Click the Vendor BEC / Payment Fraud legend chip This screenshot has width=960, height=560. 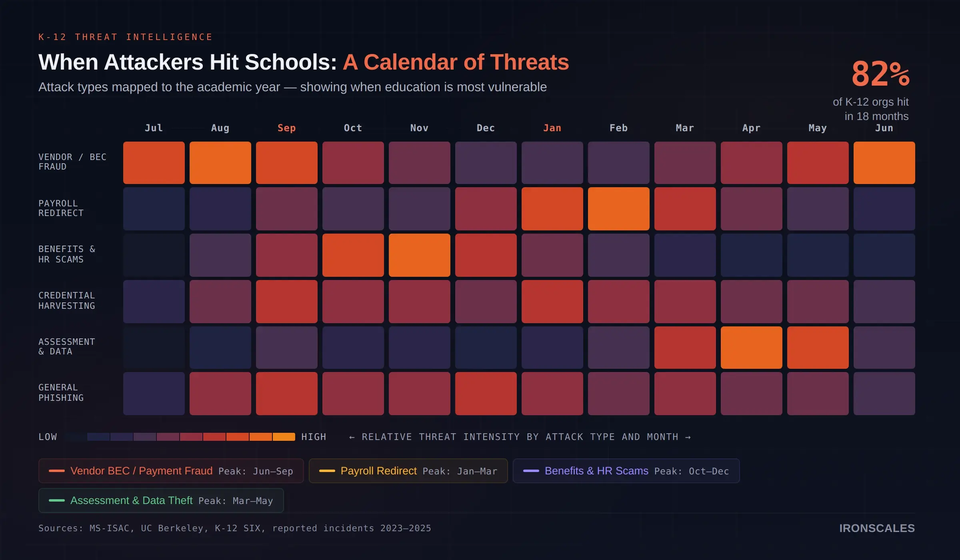coord(171,471)
